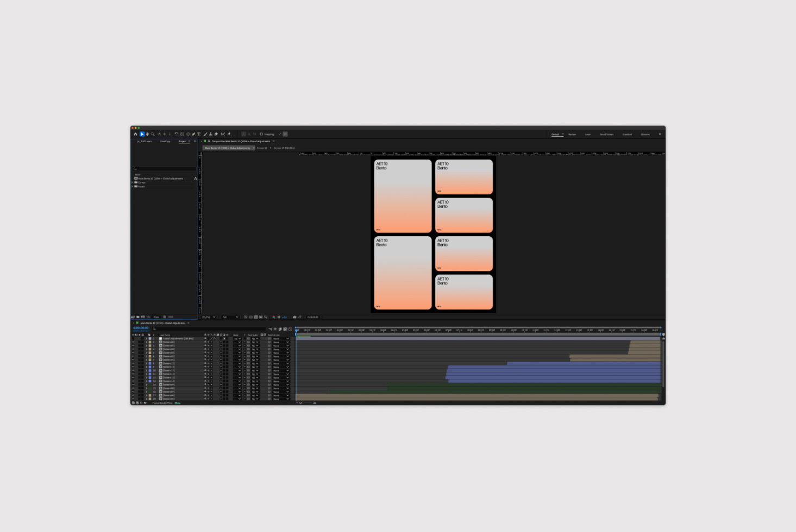796x532 pixels.
Task: Toggle visibility eye of layer 2
Action: click(133, 342)
